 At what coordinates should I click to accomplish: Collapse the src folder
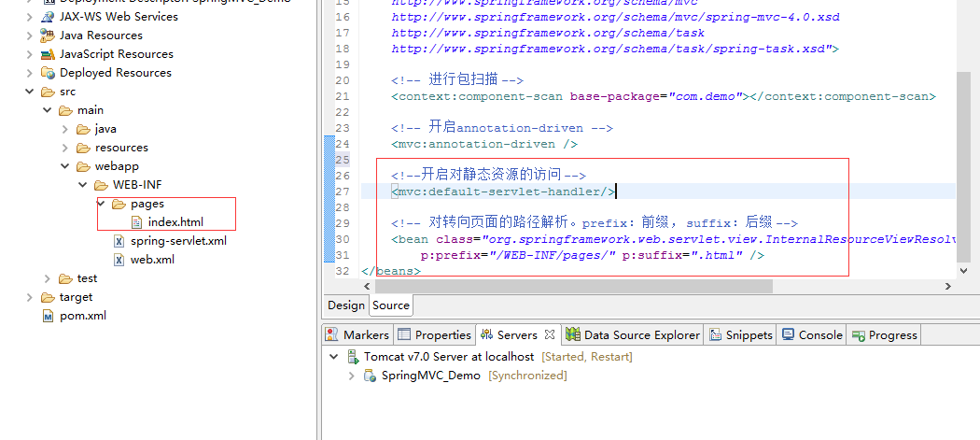[x=29, y=92]
